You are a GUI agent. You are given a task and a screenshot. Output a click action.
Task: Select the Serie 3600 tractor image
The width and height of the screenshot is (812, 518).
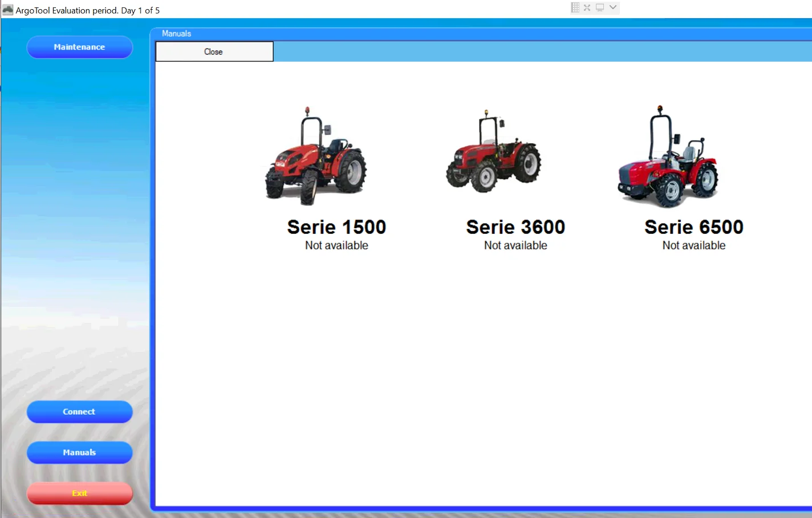(x=494, y=153)
